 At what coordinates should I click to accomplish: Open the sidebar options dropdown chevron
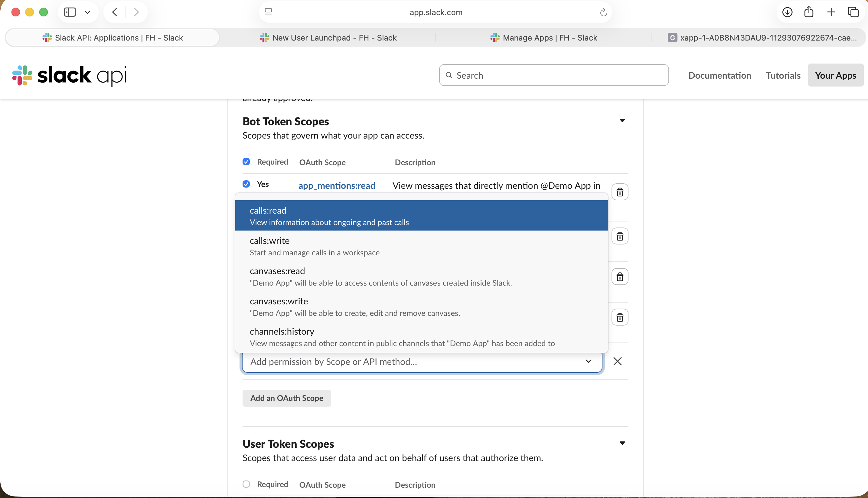87,12
